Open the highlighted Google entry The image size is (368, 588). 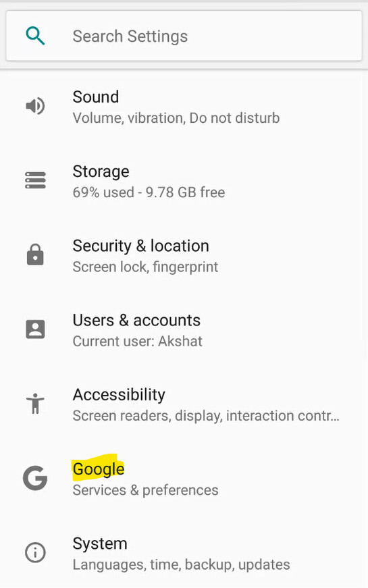tap(184, 479)
